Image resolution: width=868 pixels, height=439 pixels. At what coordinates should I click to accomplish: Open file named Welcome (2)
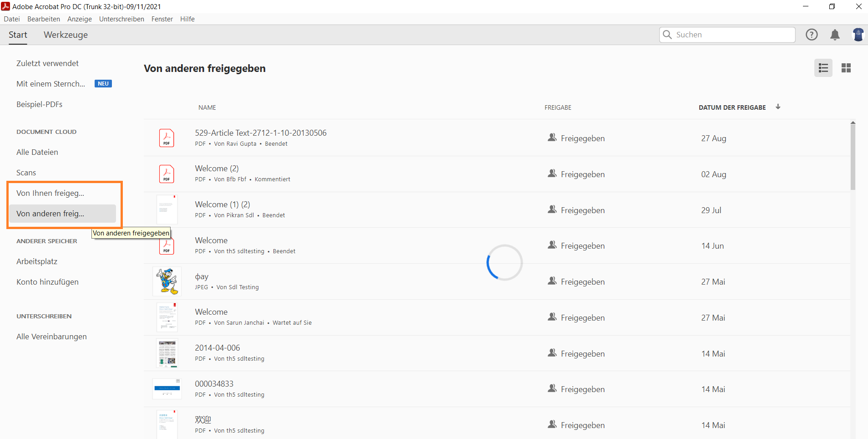click(x=217, y=168)
